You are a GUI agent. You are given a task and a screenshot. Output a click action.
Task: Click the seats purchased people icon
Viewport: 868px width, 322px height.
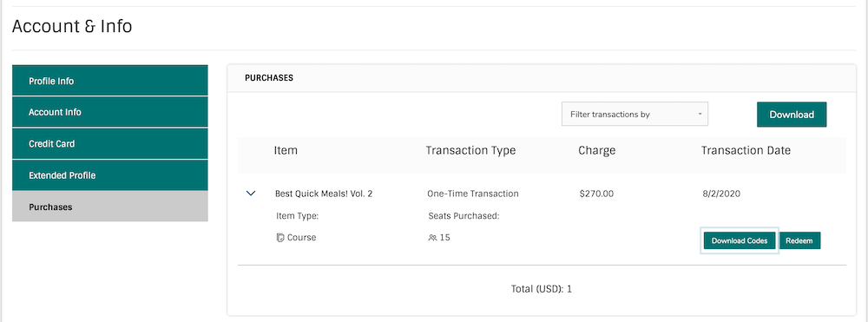click(x=432, y=238)
